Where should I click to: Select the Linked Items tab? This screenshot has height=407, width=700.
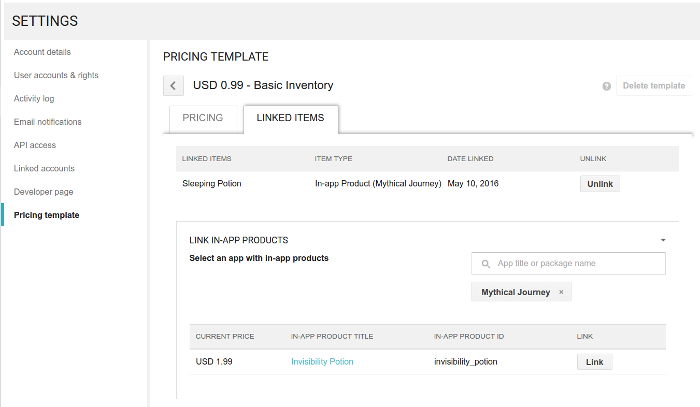pyautogui.click(x=290, y=118)
